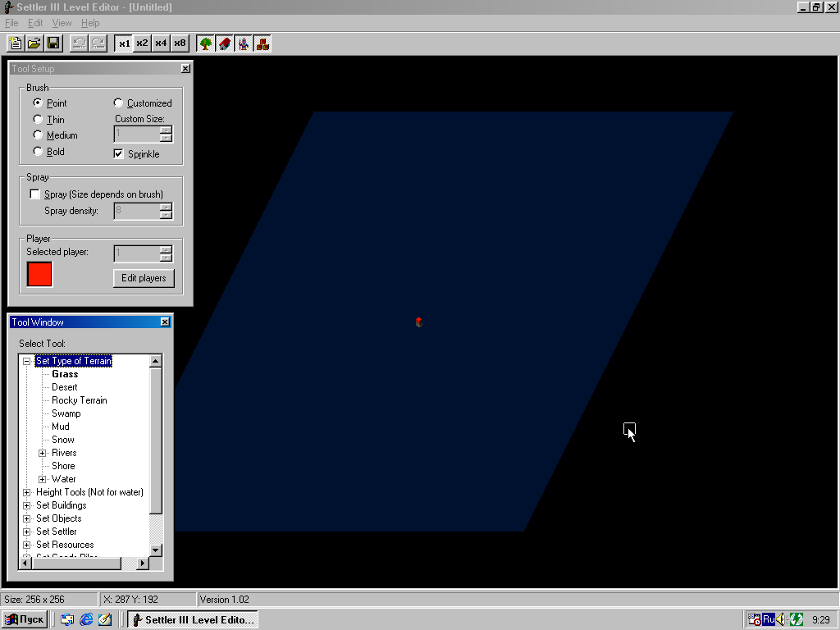Click tool tree scroll-right arrow
Screen dimensions: 840x630
coord(142,563)
